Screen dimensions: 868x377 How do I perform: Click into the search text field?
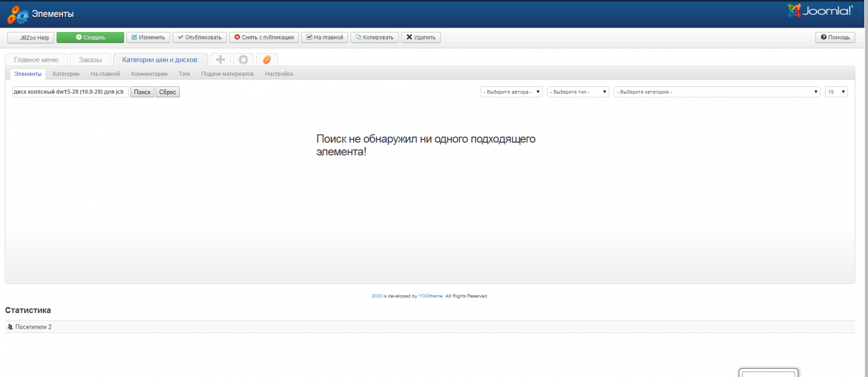click(70, 92)
